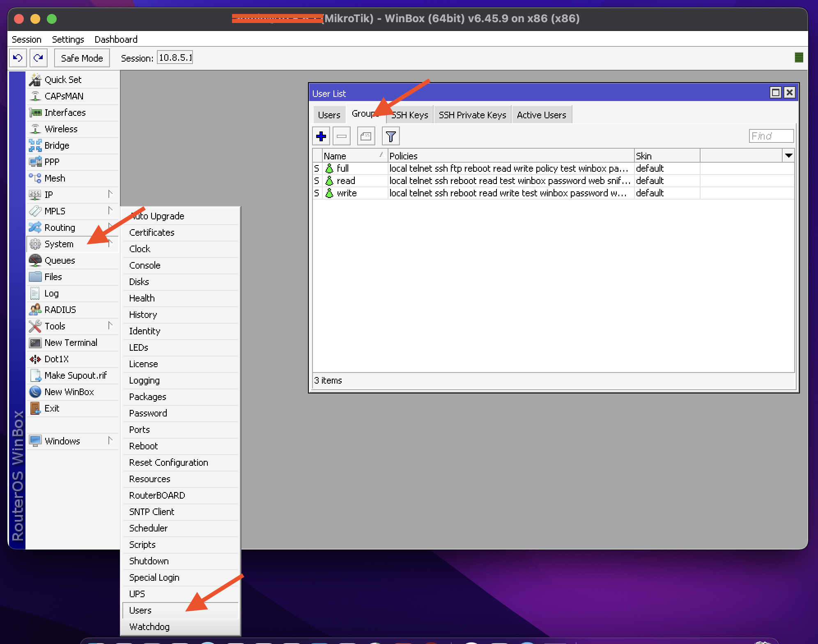Sort by the Skin column header
Image resolution: width=818 pixels, height=644 pixels.
667,156
